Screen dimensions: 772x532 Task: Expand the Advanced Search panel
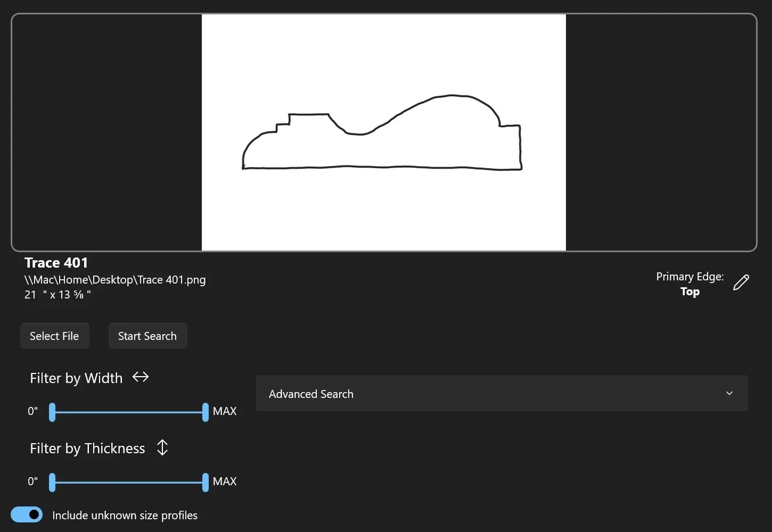[502, 393]
